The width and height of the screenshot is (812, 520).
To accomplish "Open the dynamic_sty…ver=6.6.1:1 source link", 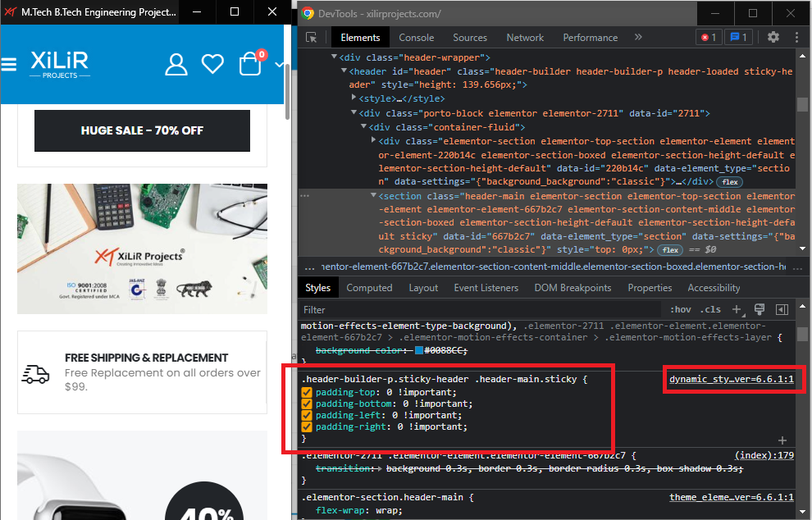I will coord(732,379).
